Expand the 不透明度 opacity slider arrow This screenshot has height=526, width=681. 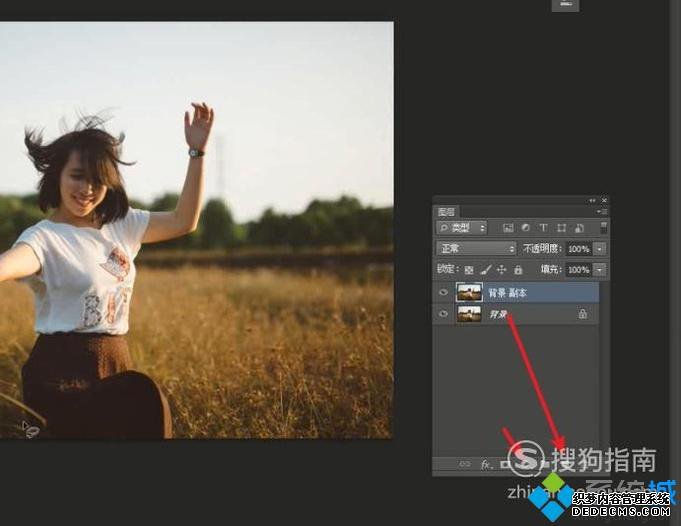[600, 248]
